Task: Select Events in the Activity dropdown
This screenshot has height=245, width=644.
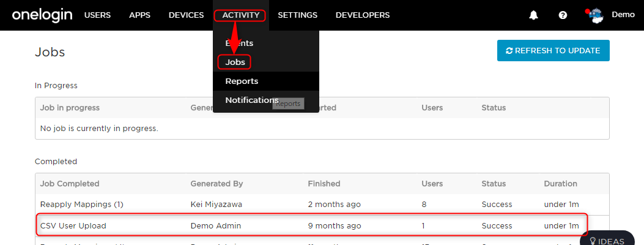Action: pyautogui.click(x=239, y=43)
